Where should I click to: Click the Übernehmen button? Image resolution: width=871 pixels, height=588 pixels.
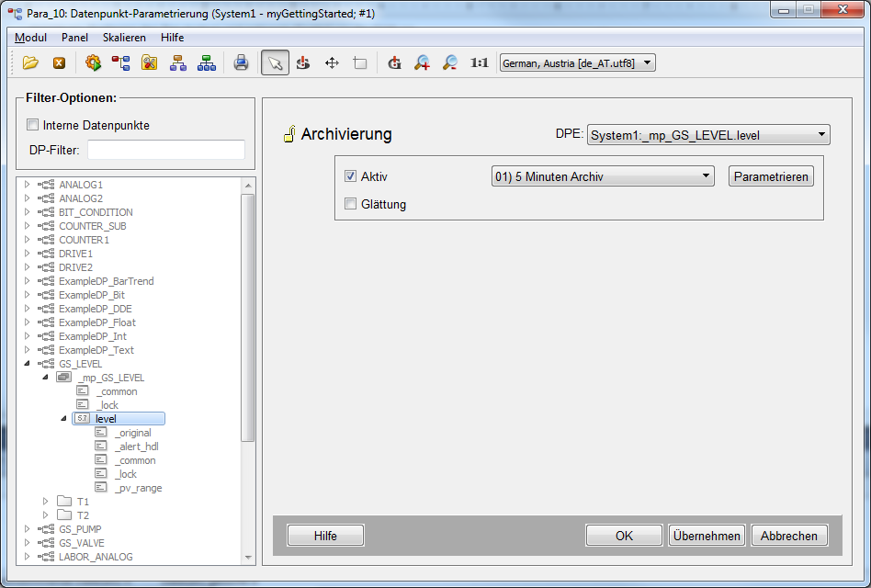[x=707, y=536]
